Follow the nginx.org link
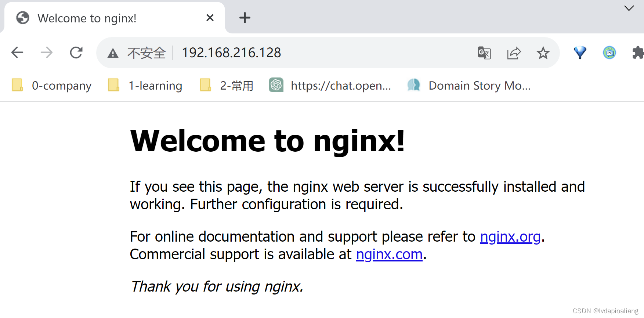Image resolution: width=644 pixels, height=318 pixels. [510, 237]
